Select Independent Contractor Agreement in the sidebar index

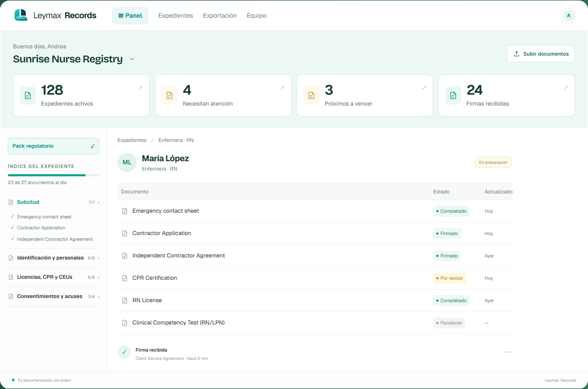coord(55,239)
